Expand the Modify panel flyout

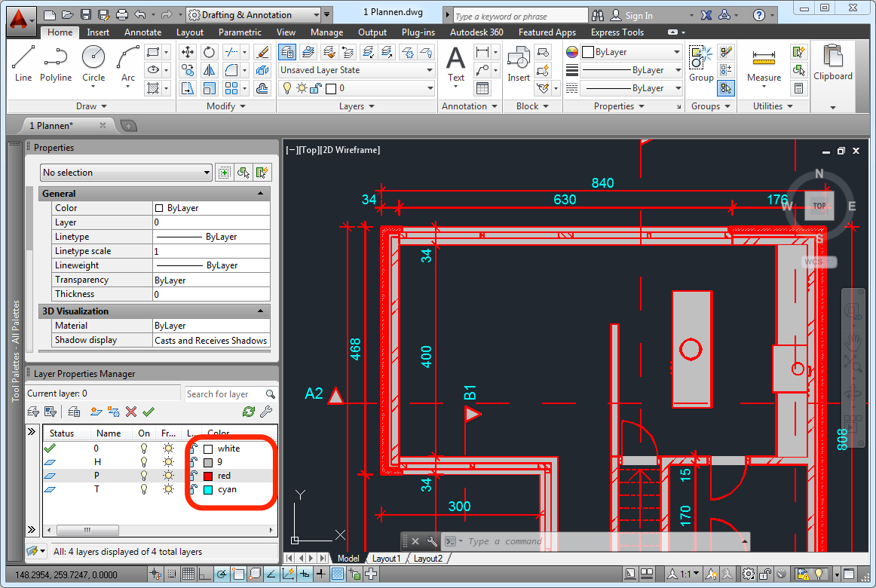coord(225,106)
